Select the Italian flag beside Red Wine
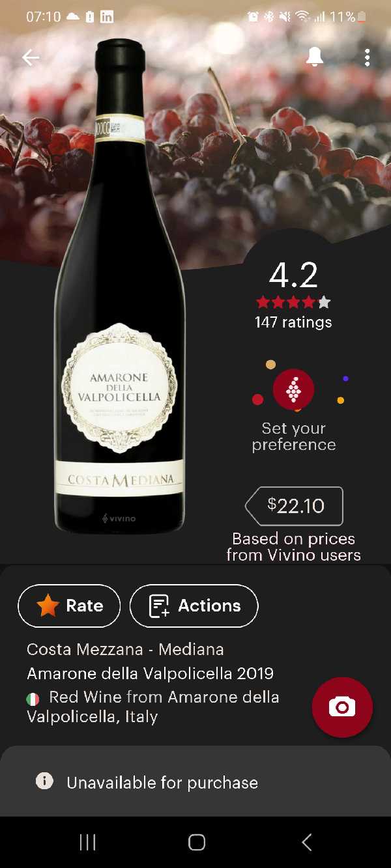The height and width of the screenshot is (868, 391). (33, 697)
